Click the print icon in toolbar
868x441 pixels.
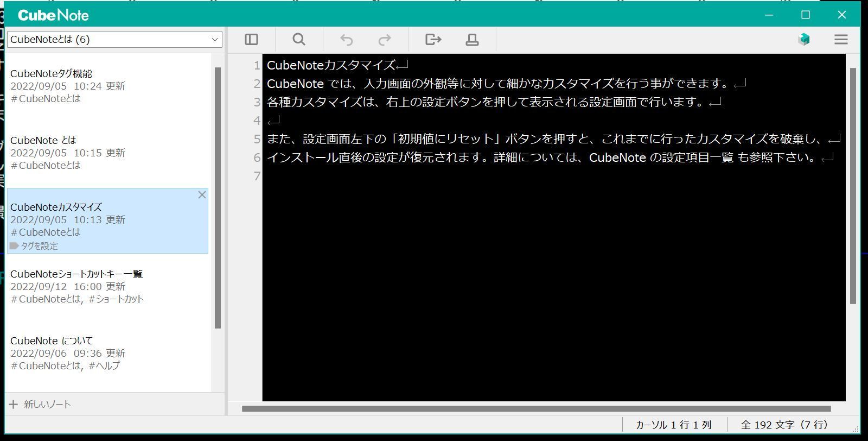(472, 40)
